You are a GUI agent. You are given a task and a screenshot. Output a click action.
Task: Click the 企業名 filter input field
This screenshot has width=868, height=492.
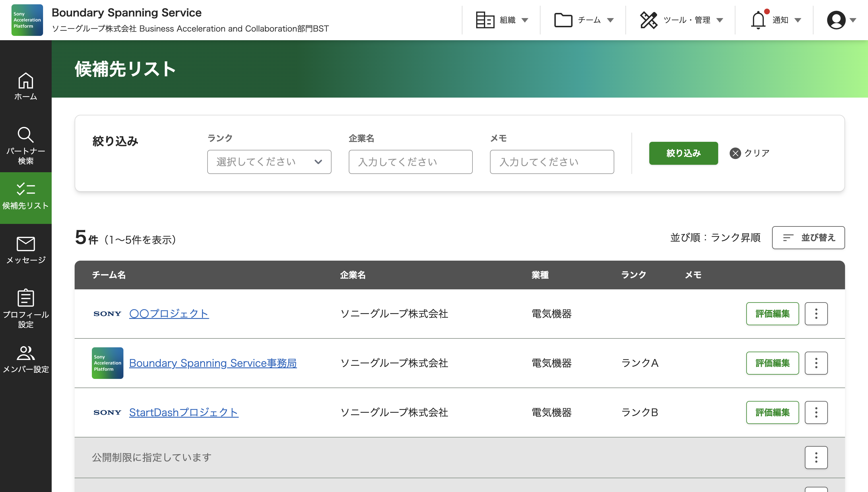[x=410, y=162]
